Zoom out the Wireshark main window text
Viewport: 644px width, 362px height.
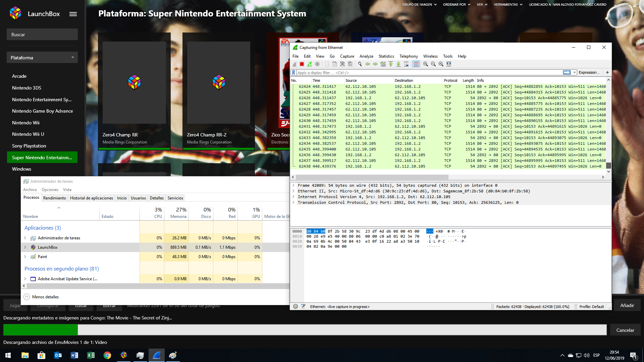[x=433, y=64]
